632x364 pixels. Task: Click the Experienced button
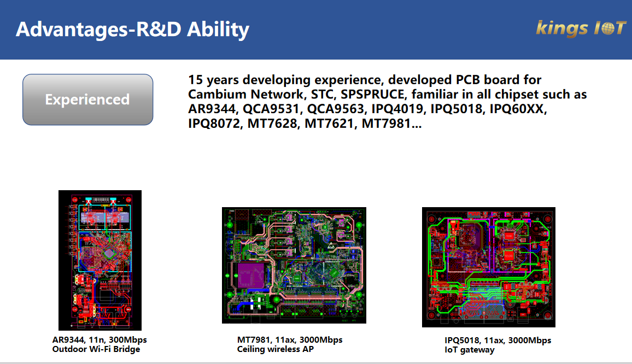(x=88, y=99)
